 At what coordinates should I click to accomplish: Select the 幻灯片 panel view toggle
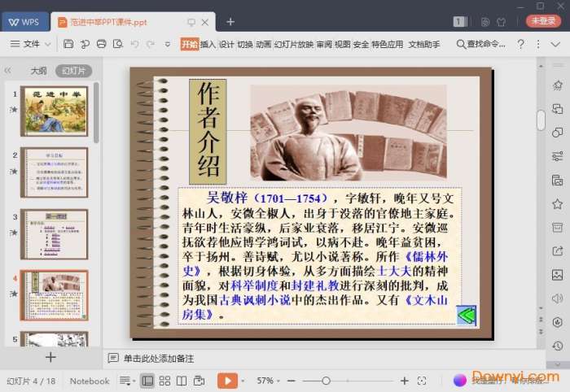(73, 71)
